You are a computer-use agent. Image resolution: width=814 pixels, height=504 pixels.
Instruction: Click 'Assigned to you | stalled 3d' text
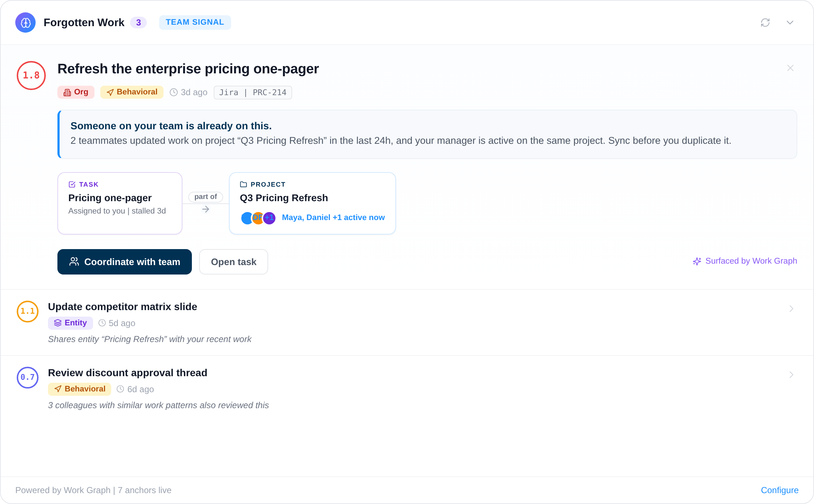[x=117, y=211]
